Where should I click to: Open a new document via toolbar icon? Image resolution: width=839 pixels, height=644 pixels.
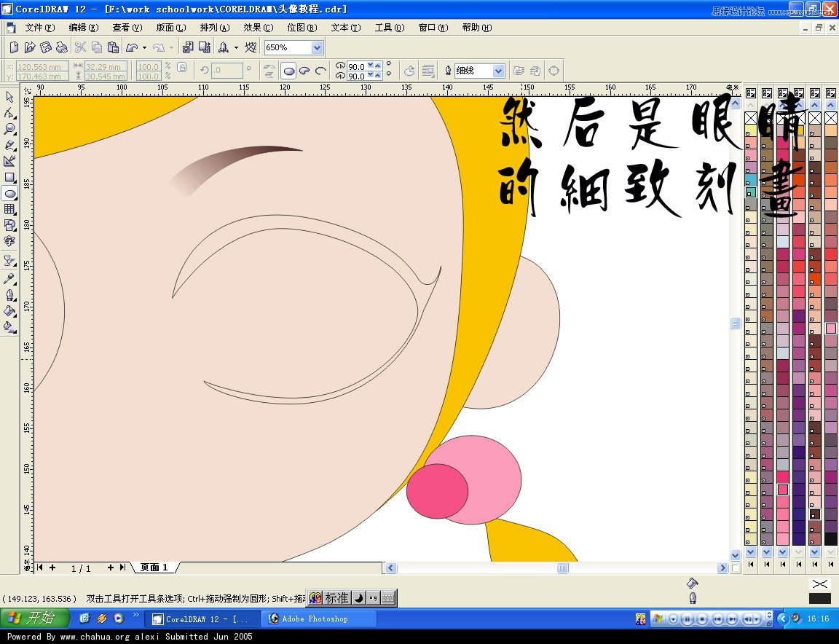[x=13, y=47]
